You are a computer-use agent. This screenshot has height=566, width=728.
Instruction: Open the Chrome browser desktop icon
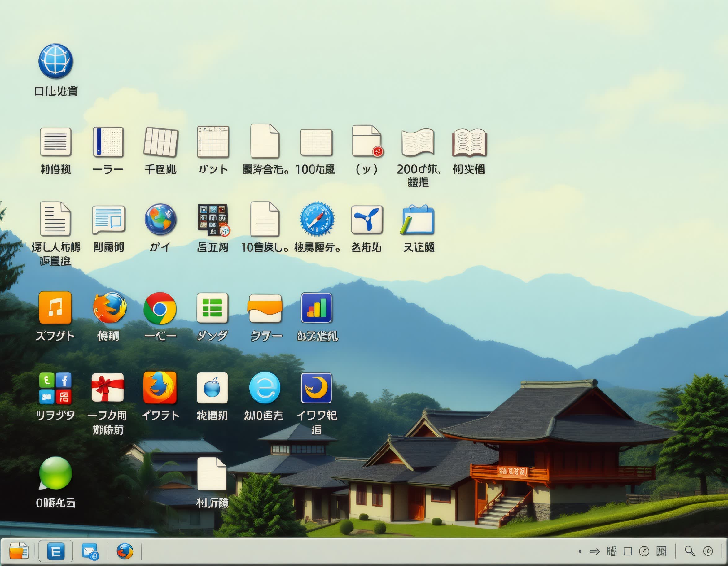[x=160, y=308]
